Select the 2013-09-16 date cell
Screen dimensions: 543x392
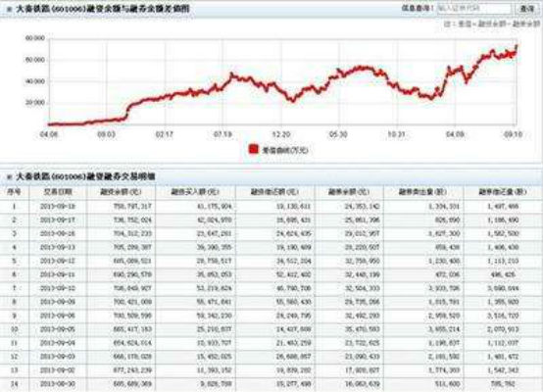click(x=58, y=234)
